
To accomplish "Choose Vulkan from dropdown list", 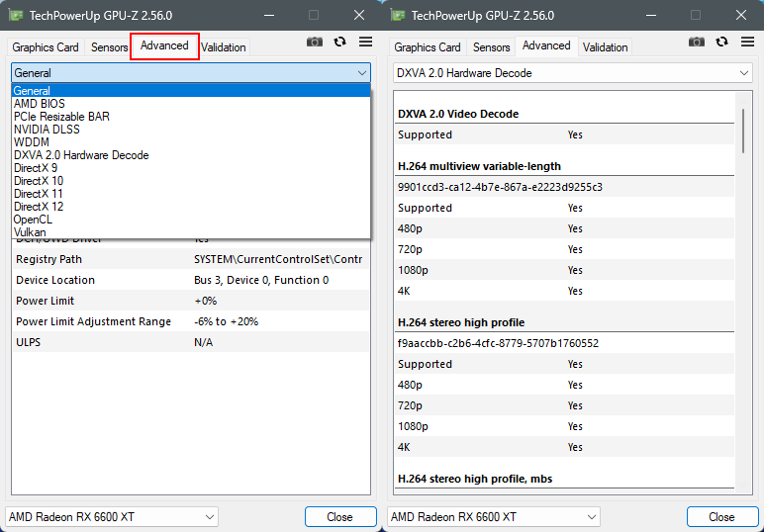I will (191, 232).
